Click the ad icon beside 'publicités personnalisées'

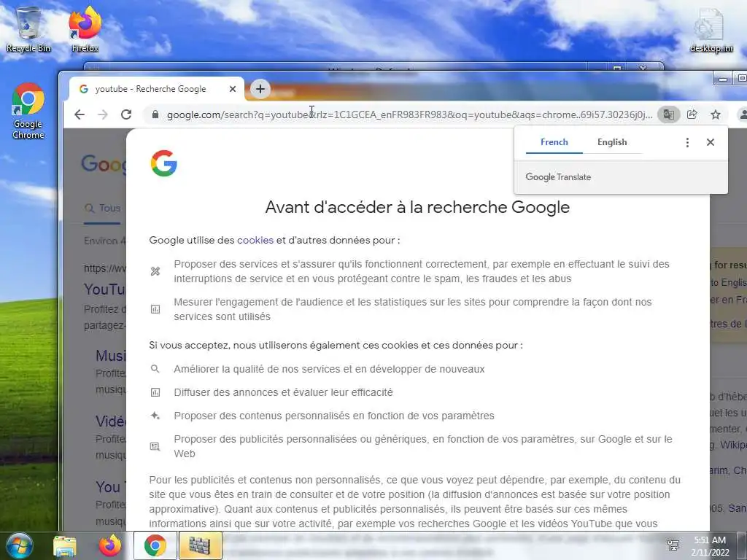pos(155,447)
